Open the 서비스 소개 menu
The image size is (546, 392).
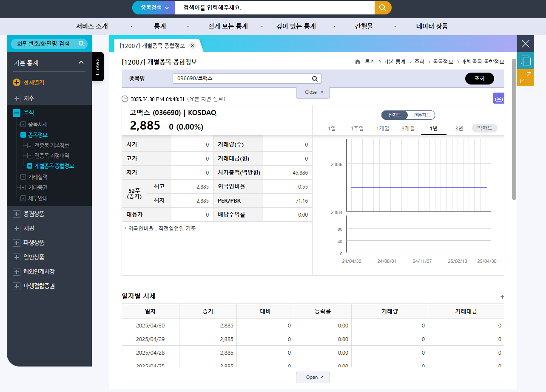[92, 26]
